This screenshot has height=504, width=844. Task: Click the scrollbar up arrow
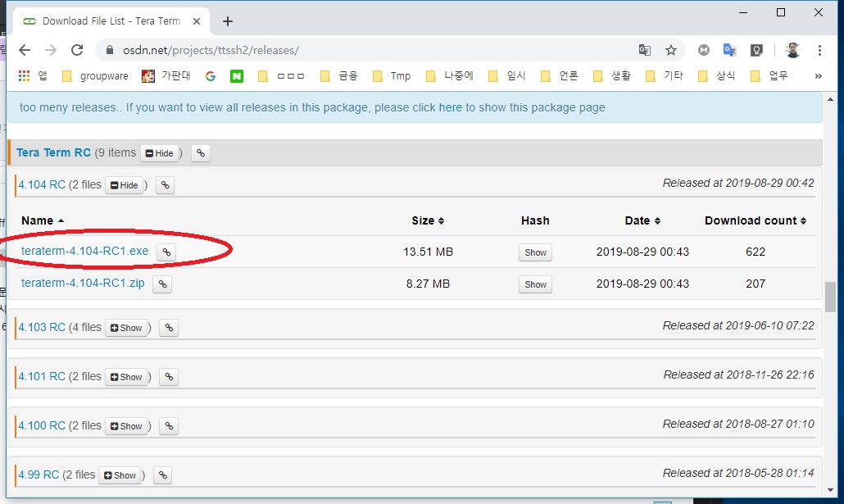pos(831,99)
